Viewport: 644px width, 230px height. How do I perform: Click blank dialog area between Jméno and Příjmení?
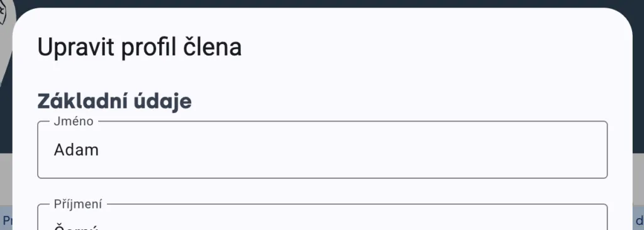click(x=322, y=190)
